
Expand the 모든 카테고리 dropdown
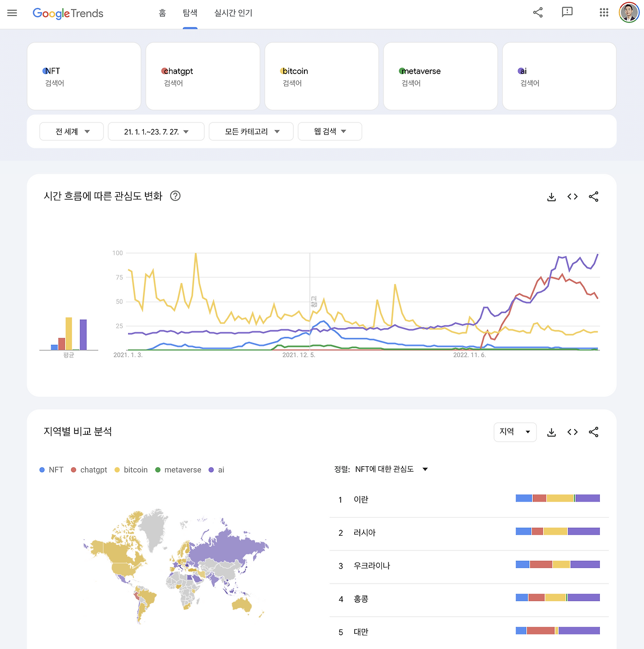coord(251,131)
